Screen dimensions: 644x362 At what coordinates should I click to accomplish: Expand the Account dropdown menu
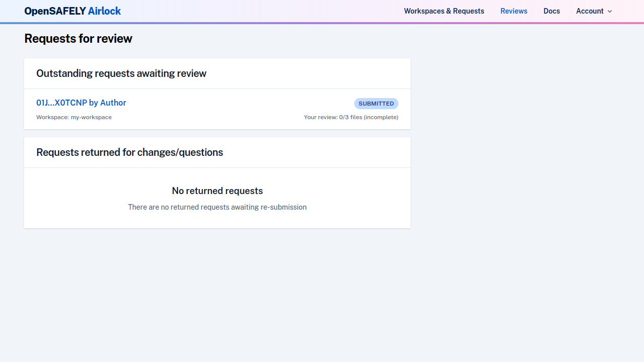tap(593, 11)
